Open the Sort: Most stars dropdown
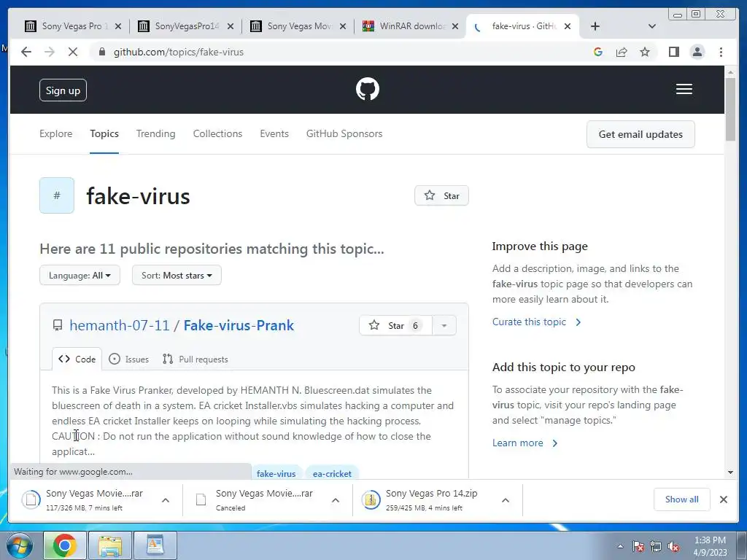 (x=177, y=275)
